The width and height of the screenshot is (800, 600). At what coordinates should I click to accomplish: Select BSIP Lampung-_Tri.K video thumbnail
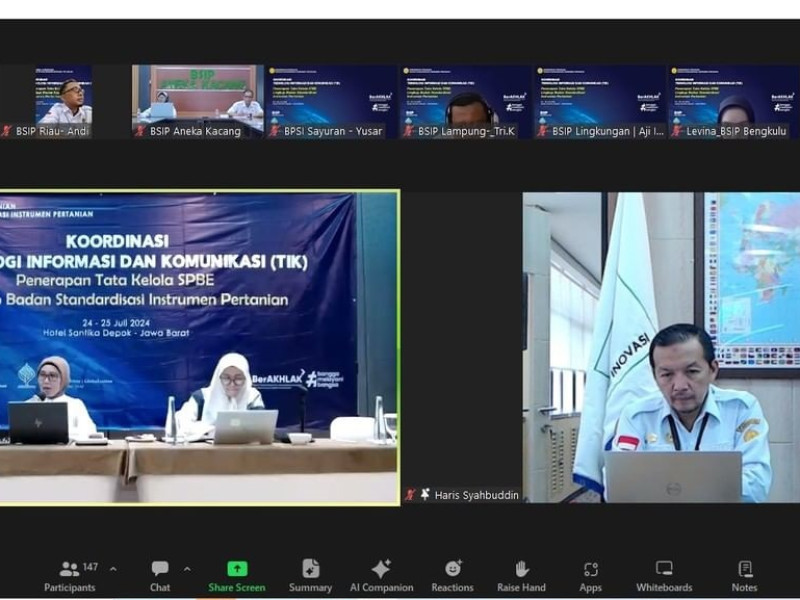[465, 100]
